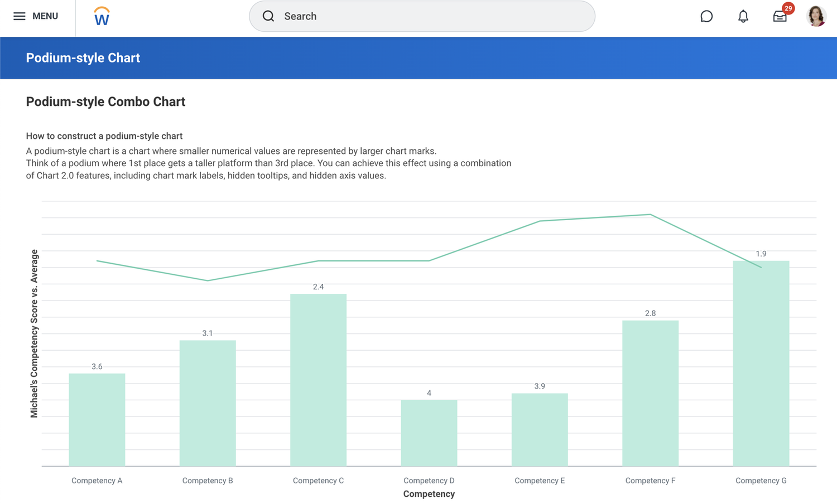Select the magnifying glass search icon
Image resolution: width=837 pixels, height=504 pixels.
pos(268,16)
